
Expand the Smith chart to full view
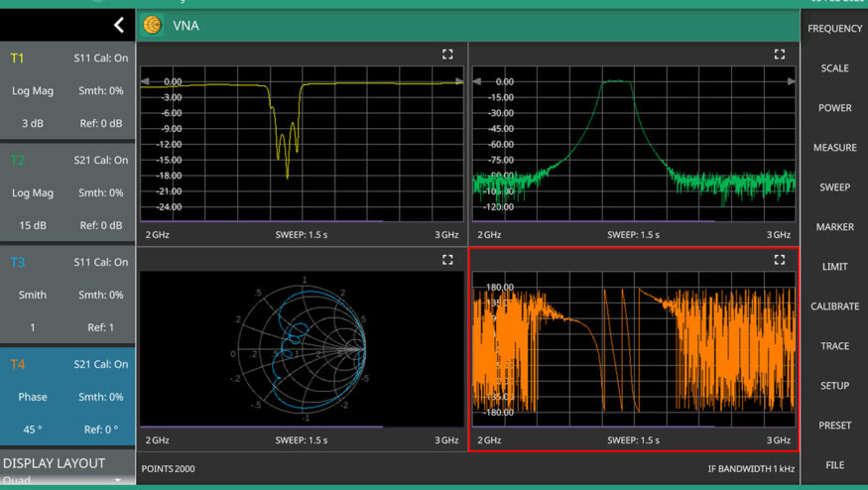447,260
